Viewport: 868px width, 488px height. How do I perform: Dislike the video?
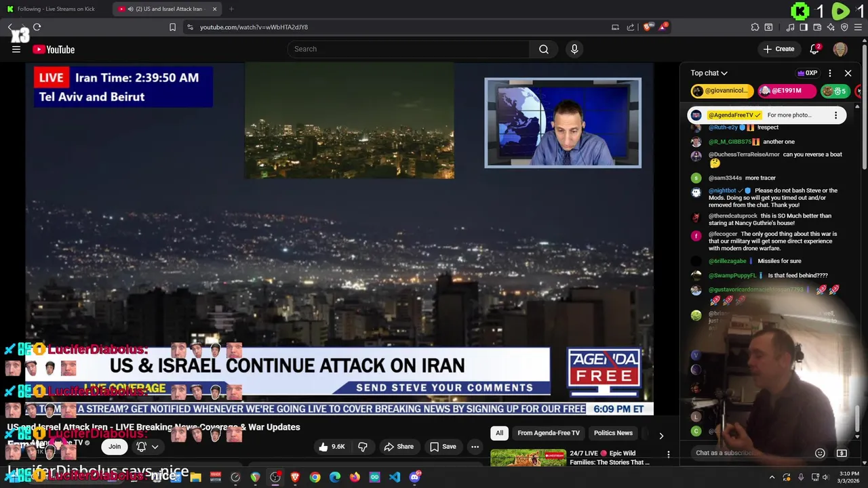(363, 447)
